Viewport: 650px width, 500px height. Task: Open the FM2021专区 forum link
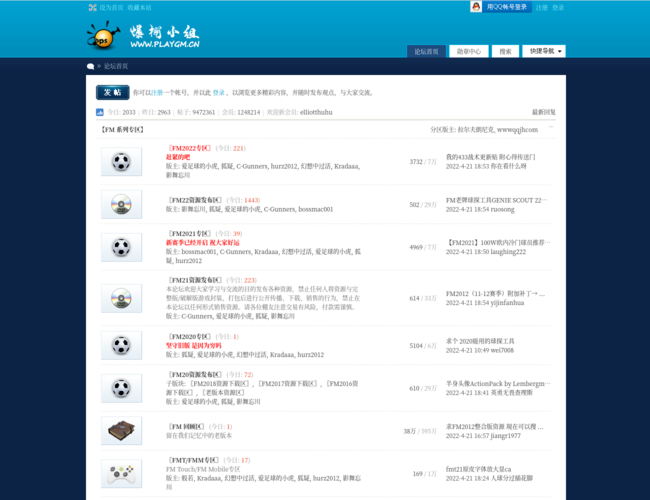[x=190, y=233]
